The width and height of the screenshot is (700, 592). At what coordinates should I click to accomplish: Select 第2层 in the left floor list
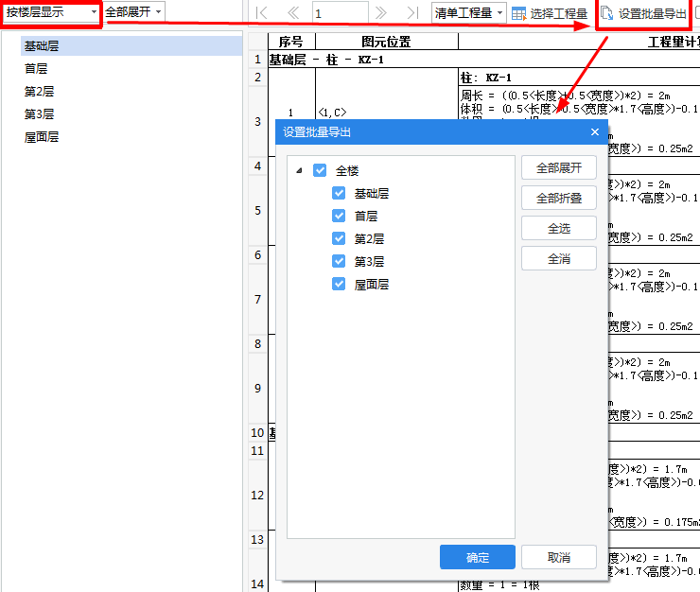39,92
